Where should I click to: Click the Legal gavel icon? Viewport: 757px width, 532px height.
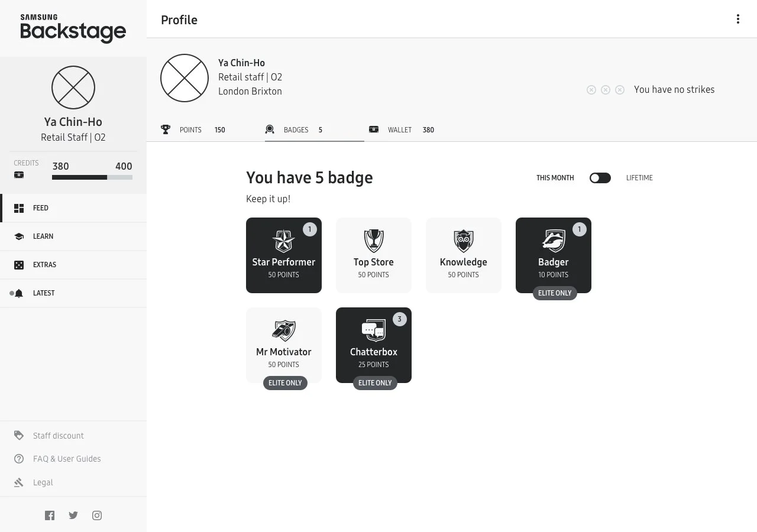coord(19,482)
